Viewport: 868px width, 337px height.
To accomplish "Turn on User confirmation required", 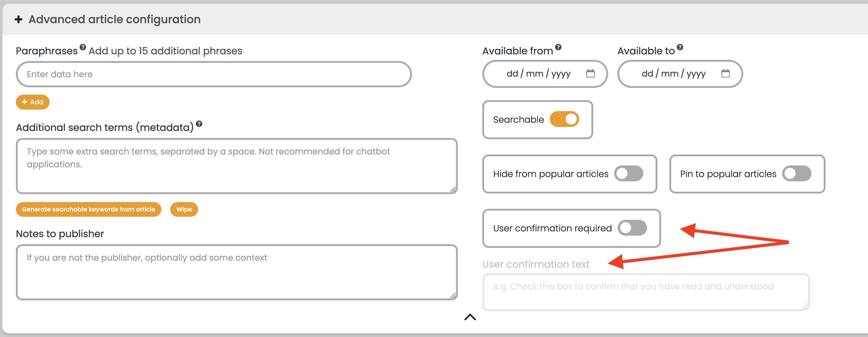I will click(632, 228).
